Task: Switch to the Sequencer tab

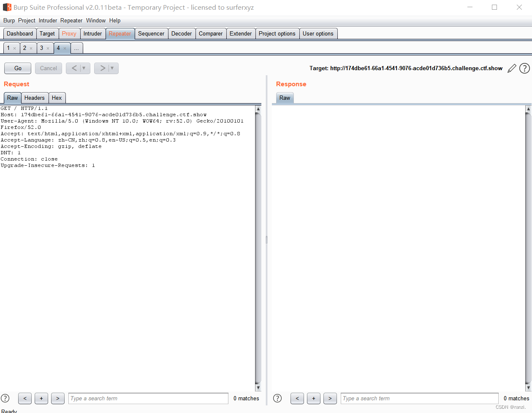Action: tap(151, 34)
